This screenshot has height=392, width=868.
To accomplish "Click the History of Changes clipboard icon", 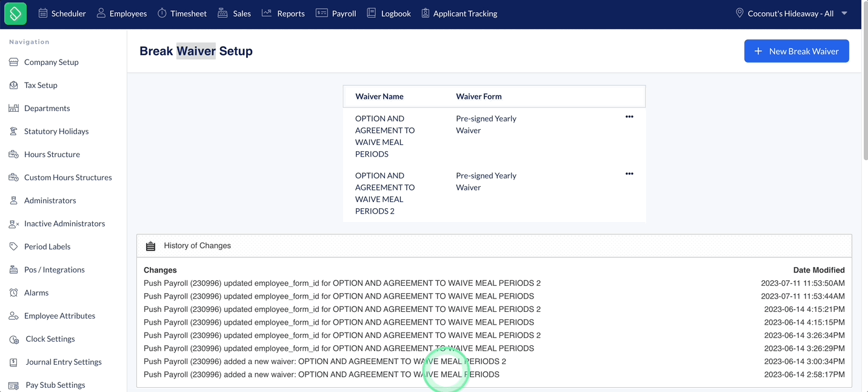I will click(151, 246).
